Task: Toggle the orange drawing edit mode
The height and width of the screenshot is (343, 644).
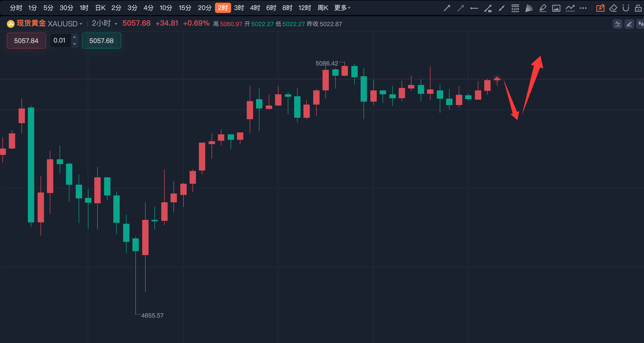Action: pyautogui.click(x=600, y=8)
